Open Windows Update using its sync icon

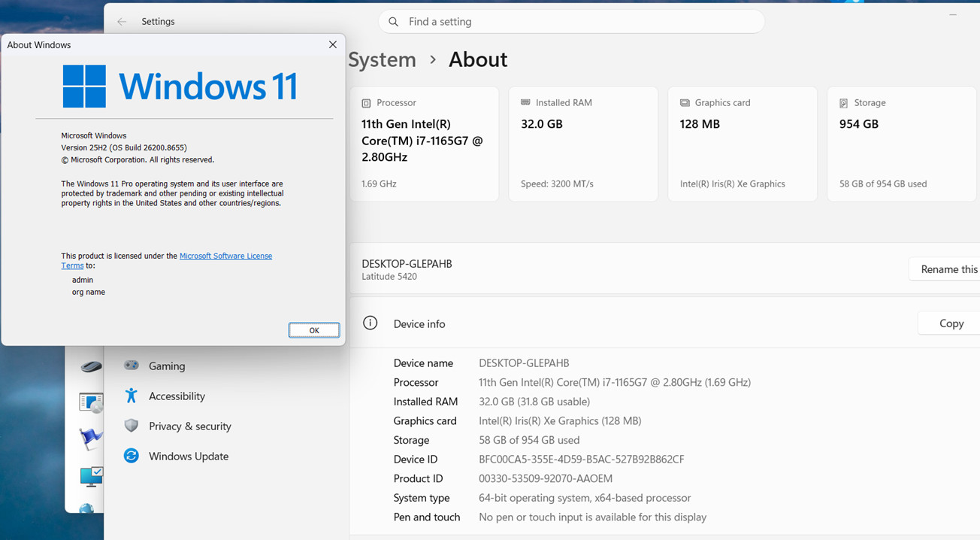pos(132,456)
